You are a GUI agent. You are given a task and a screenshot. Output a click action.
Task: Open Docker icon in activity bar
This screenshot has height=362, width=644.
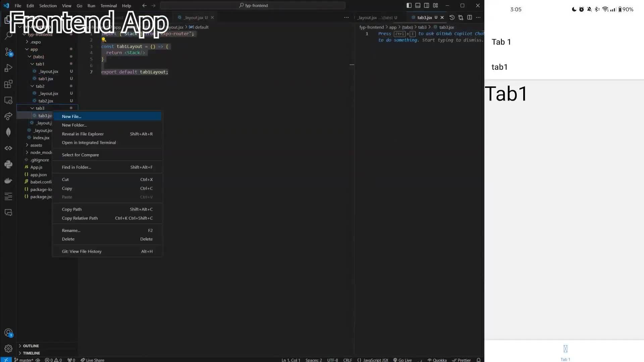[x=8, y=181]
